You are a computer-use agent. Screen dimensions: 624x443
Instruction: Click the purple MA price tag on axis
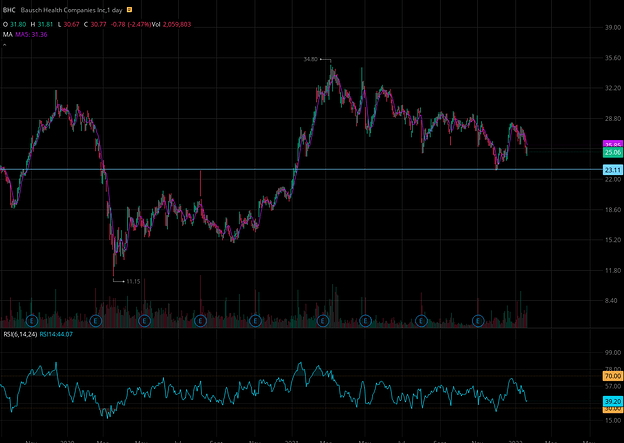point(613,144)
